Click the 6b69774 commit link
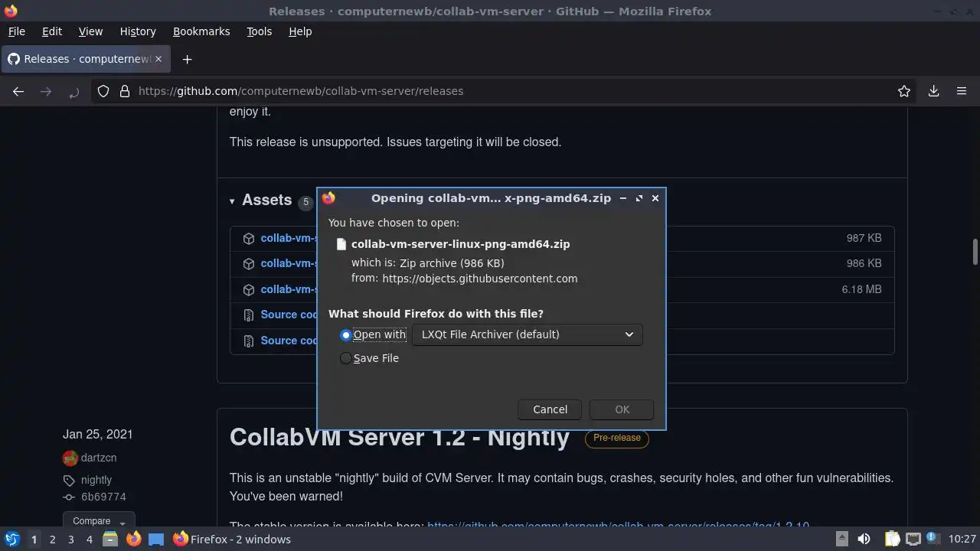 coord(103,497)
